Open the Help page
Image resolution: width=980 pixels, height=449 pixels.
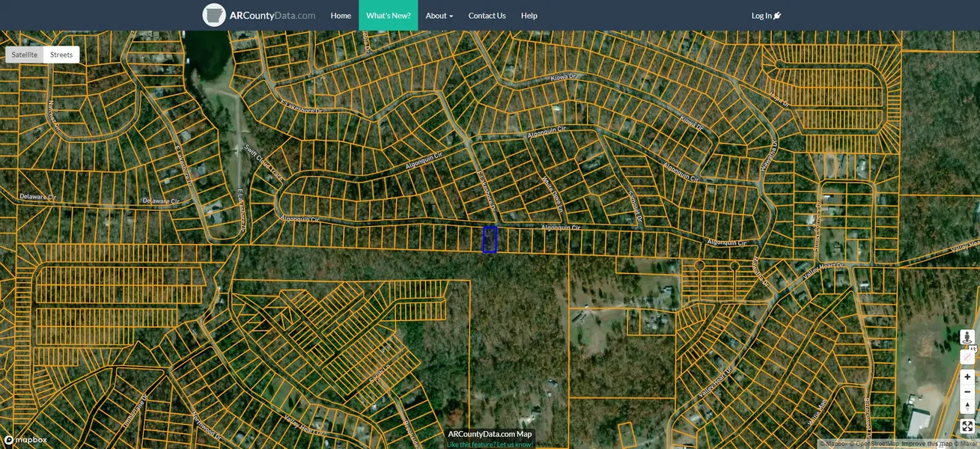[529, 16]
